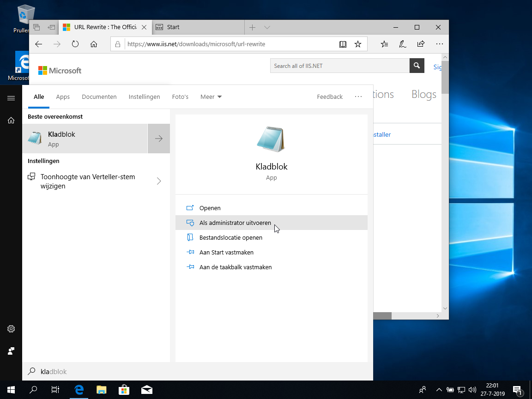This screenshot has height=399, width=532.
Task: Expand Toonhoogte van Verteller-stem chevron
Action: [x=159, y=181]
